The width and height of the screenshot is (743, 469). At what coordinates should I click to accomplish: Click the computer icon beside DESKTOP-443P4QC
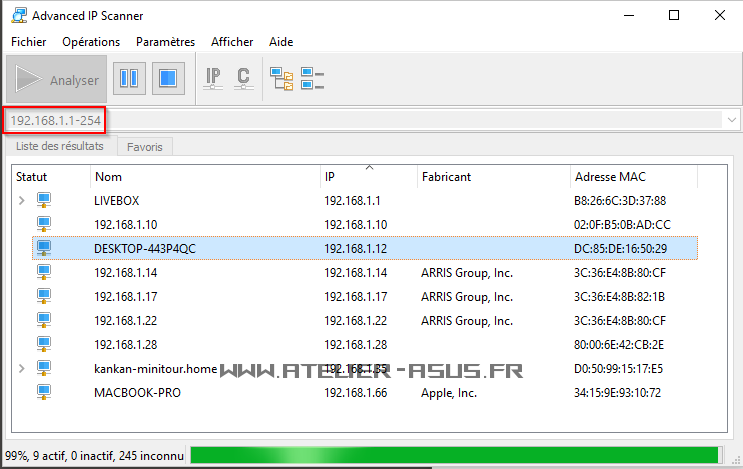click(x=44, y=248)
